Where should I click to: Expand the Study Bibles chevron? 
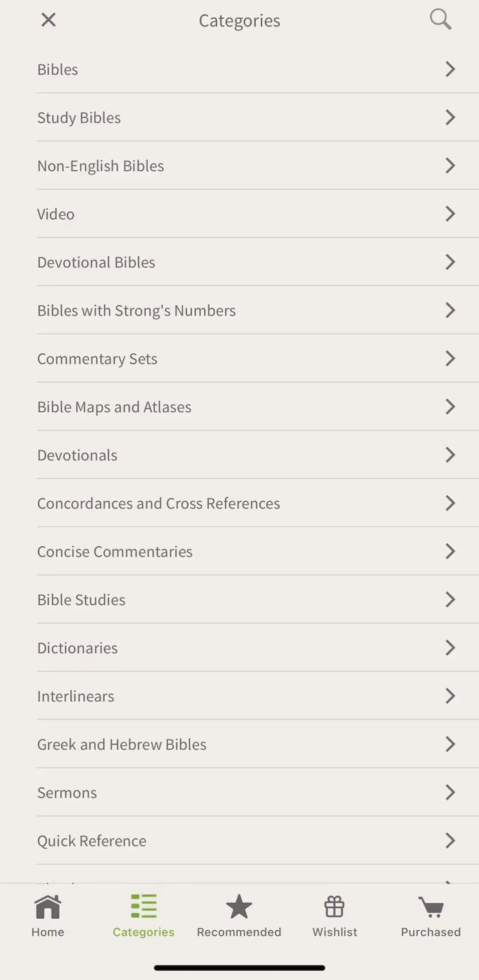[x=450, y=118]
